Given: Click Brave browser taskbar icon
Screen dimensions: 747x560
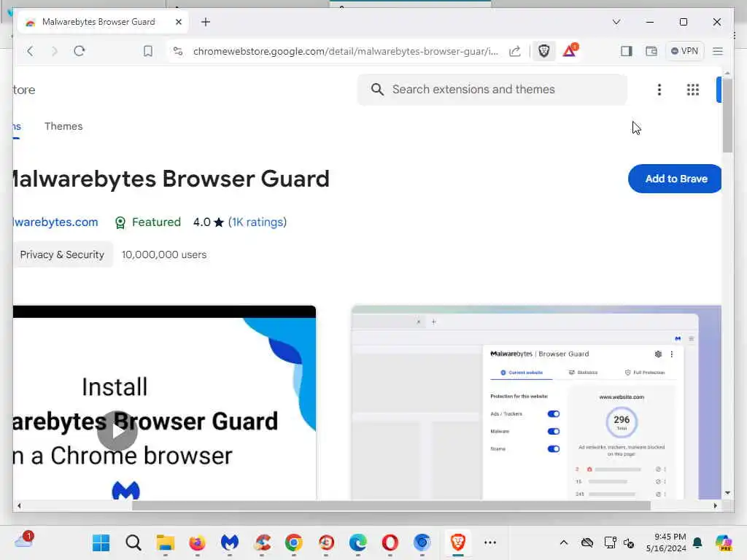Looking at the screenshot, I should tap(458, 542).
